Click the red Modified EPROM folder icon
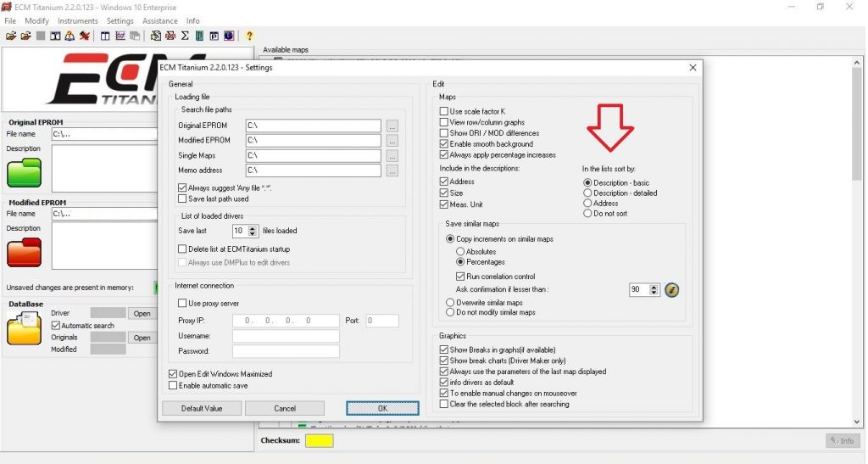The width and height of the screenshot is (868, 464). [24, 253]
